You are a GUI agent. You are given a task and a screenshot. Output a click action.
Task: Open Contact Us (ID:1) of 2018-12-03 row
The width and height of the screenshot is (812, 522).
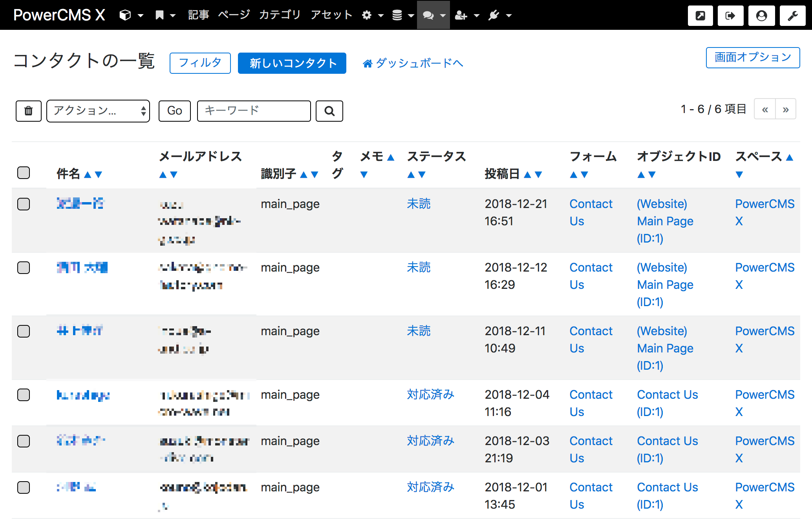(668, 449)
